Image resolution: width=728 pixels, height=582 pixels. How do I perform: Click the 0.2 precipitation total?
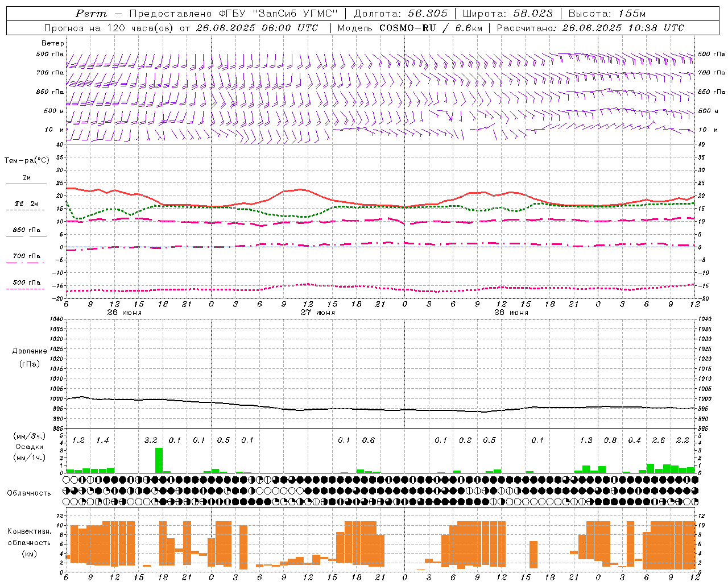[x=465, y=440]
